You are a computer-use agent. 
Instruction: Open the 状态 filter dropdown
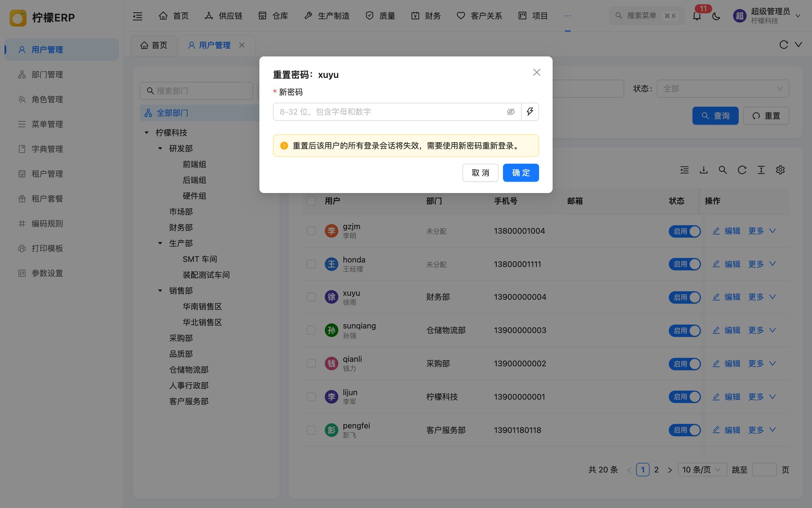[x=723, y=89]
